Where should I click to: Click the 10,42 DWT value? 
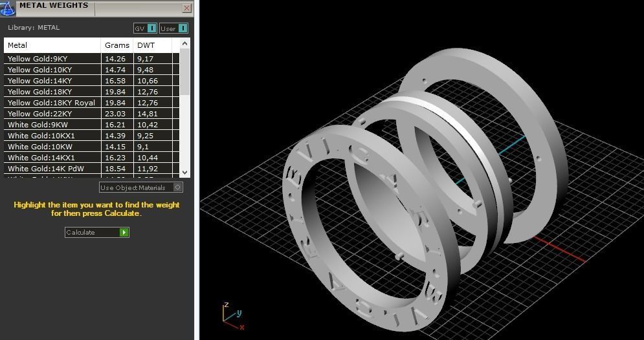click(148, 125)
